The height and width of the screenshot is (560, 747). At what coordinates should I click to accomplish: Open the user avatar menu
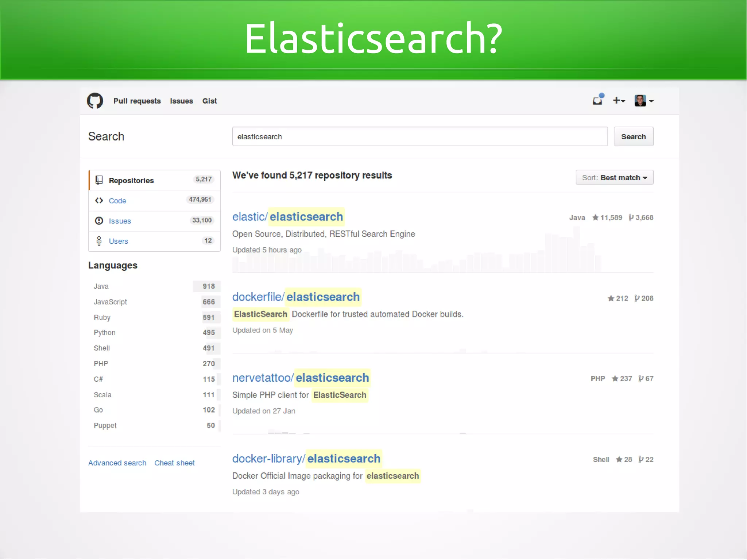click(644, 101)
